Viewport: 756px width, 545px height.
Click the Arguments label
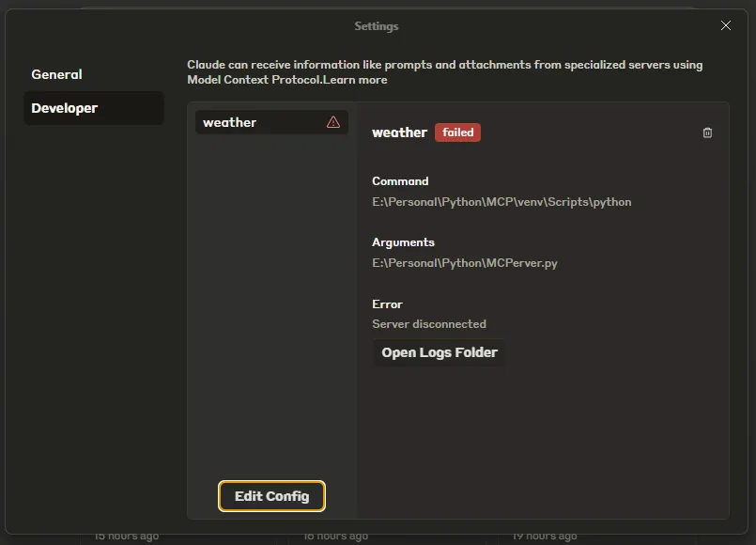click(403, 242)
